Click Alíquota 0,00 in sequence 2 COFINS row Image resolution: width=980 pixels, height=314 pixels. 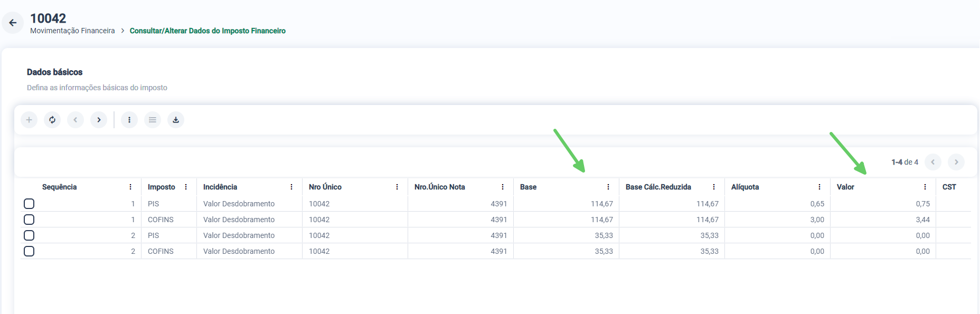point(817,251)
